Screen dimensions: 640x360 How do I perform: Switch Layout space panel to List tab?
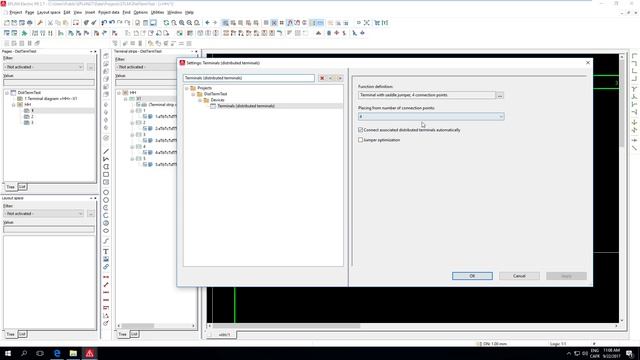[x=22, y=334]
